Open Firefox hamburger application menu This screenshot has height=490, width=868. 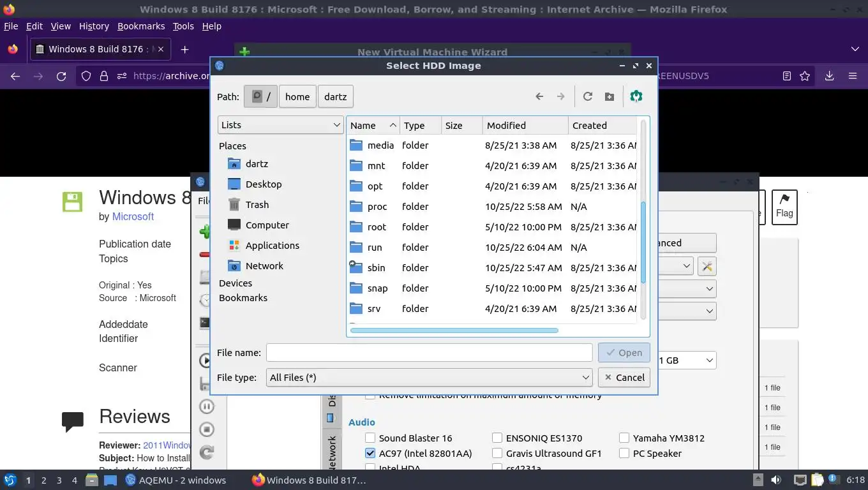pyautogui.click(x=852, y=76)
